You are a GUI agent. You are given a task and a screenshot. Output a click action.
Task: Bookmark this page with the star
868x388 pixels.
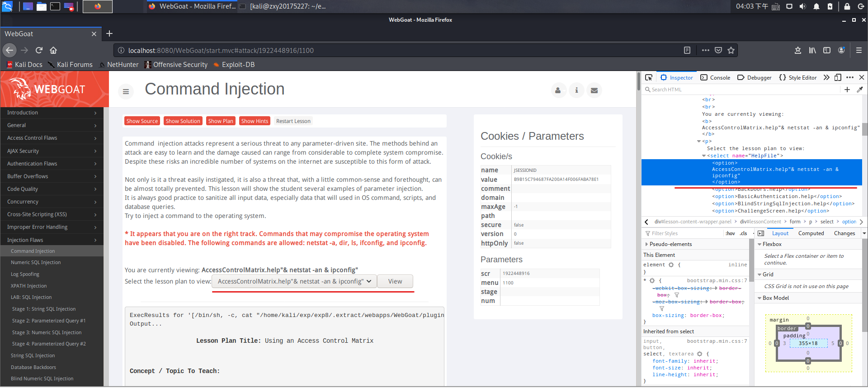coord(731,50)
